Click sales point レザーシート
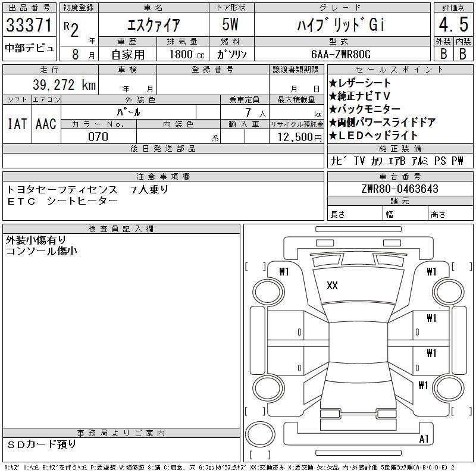The width and height of the screenshot is (476, 476). point(360,83)
